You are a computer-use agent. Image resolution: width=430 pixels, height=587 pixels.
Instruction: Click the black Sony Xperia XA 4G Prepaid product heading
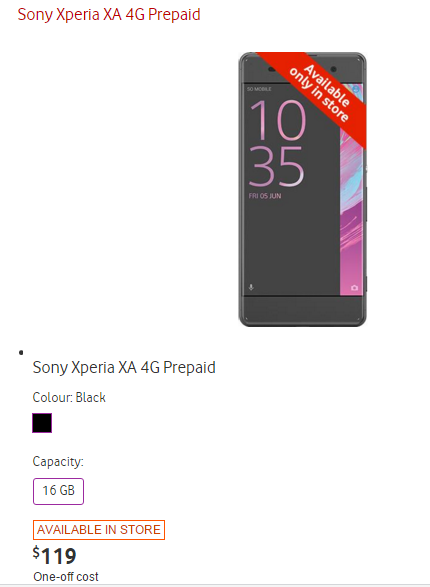124,367
